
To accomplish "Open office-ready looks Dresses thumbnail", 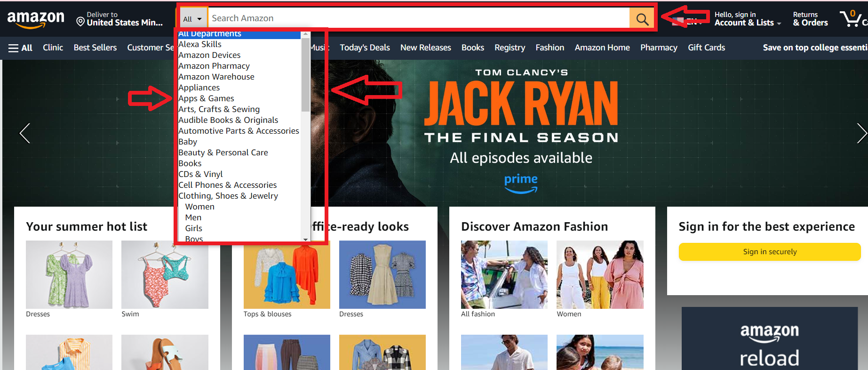I will 382,274.
